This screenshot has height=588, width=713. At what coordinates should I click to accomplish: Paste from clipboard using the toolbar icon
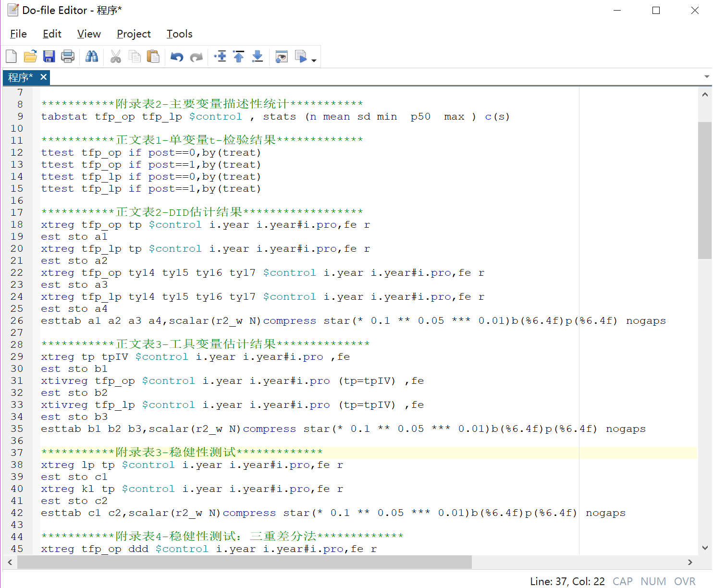pyautogui.click(x=153, y=57)
